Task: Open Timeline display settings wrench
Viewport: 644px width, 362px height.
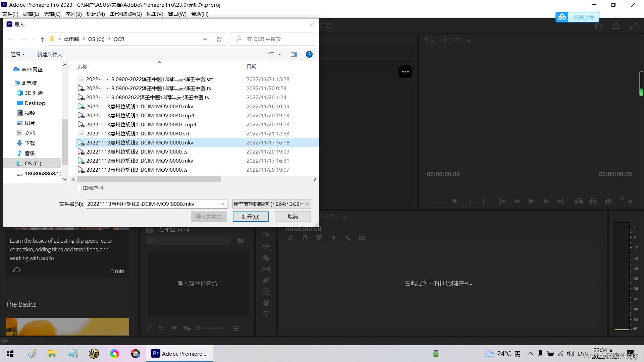Action: pyautogui.click(x=348, y=238)
